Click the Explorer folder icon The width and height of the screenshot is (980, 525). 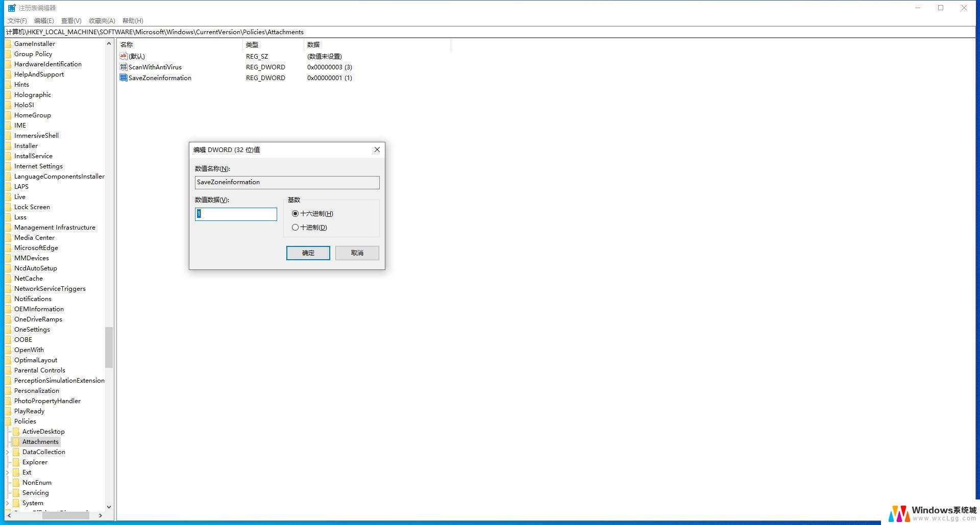pyautogui.click(x=16, y=462)
